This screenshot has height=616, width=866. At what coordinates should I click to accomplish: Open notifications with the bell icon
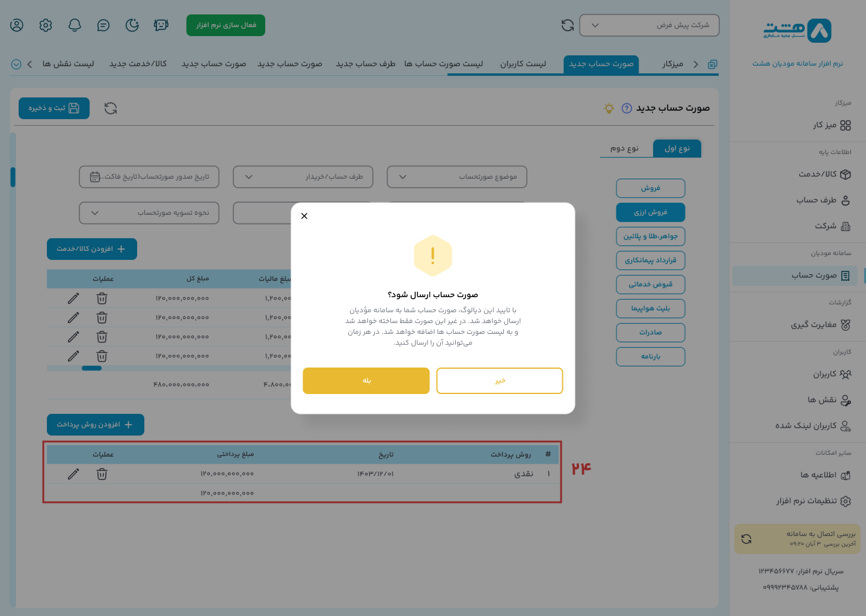click(x=74, y=25)
